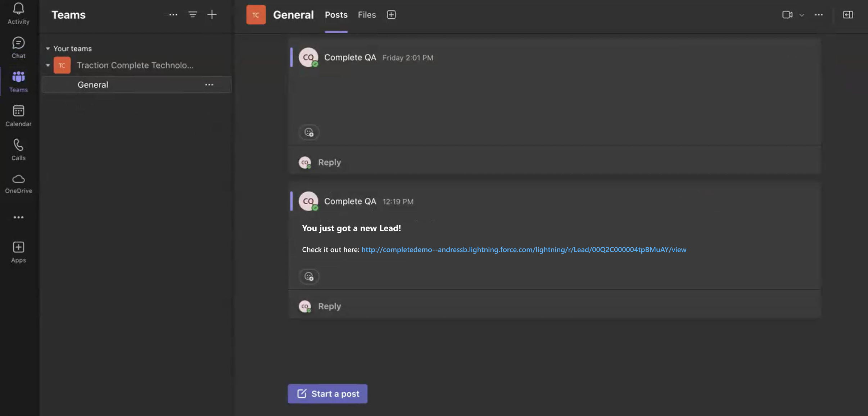Start a video meeting with the camera icon
This screenshot has height=416, width=868.
click(787, 15)
